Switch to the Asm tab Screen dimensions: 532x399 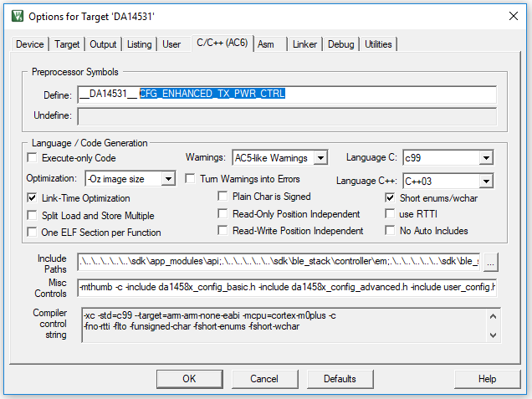point(266,44)
